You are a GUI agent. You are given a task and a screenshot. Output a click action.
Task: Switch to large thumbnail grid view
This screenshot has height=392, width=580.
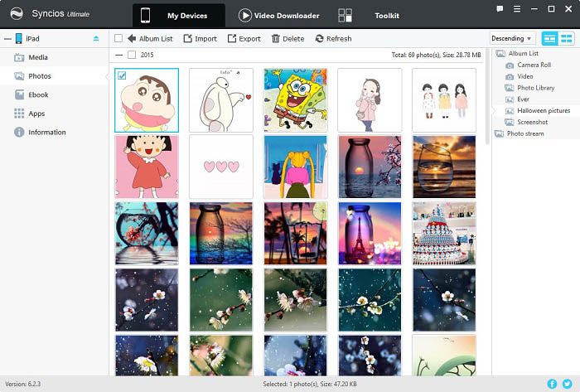tap(550, 38)
